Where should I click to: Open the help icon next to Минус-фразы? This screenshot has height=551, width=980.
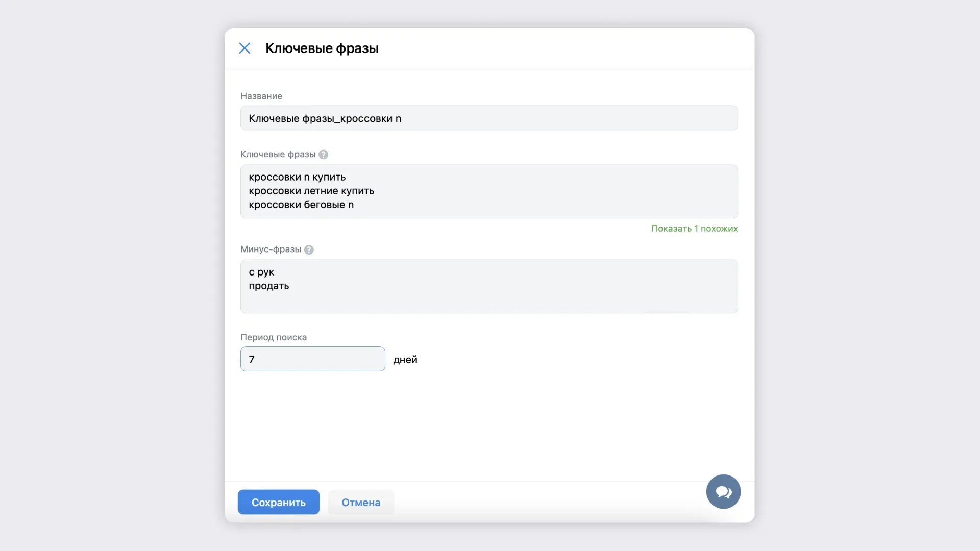pyautogui.click(x=309, y=249)
